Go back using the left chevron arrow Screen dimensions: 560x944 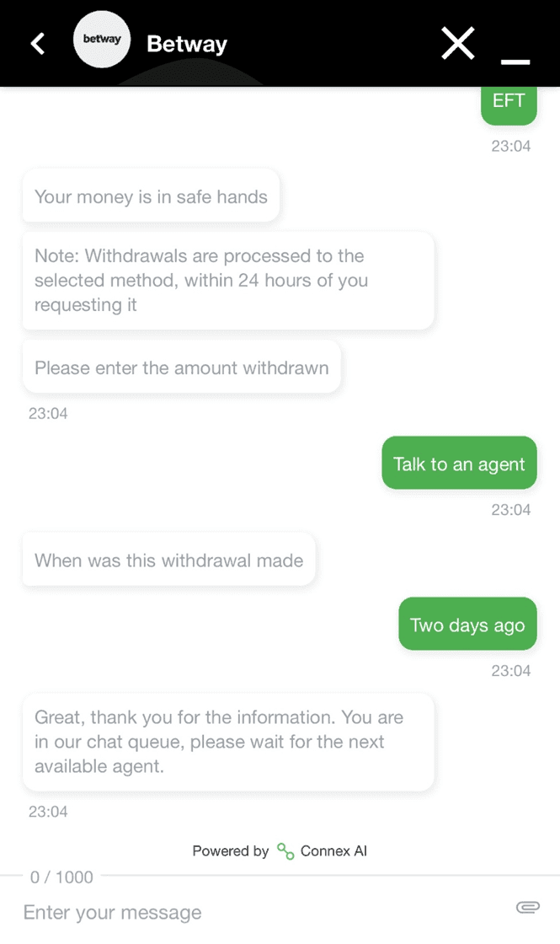38,44
